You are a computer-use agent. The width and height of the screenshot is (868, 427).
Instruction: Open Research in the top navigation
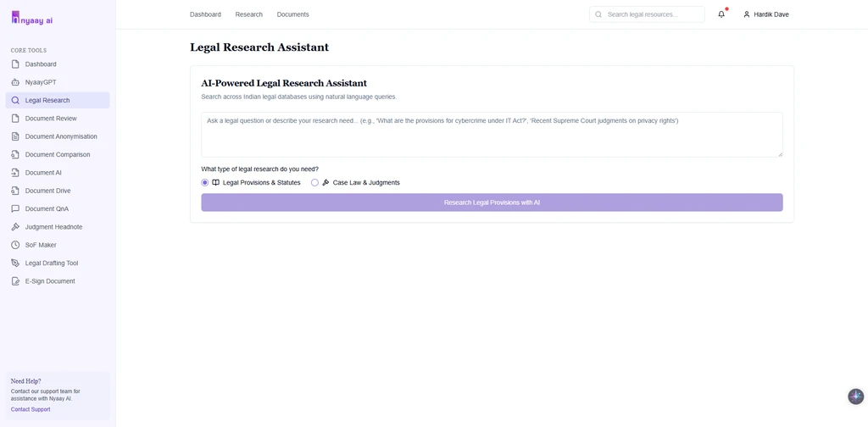pyautogui.click(x=249, y=14)
